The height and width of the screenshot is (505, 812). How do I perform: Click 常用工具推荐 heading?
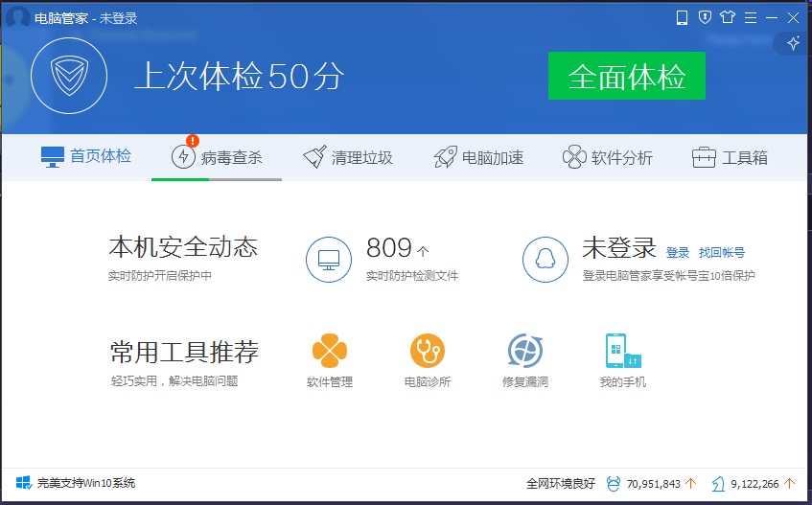[x=184, y=352]
